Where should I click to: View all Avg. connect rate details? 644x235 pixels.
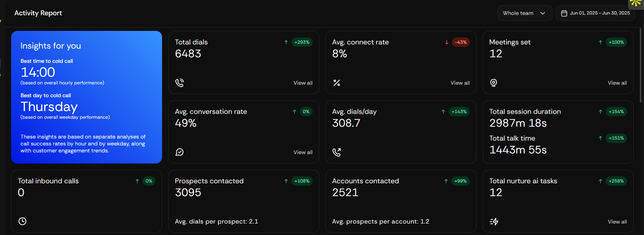point(460,83)
